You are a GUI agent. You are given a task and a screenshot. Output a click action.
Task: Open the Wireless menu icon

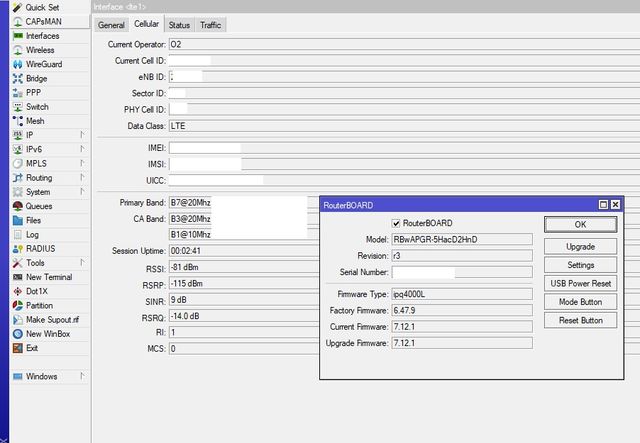tap(18, 50)
